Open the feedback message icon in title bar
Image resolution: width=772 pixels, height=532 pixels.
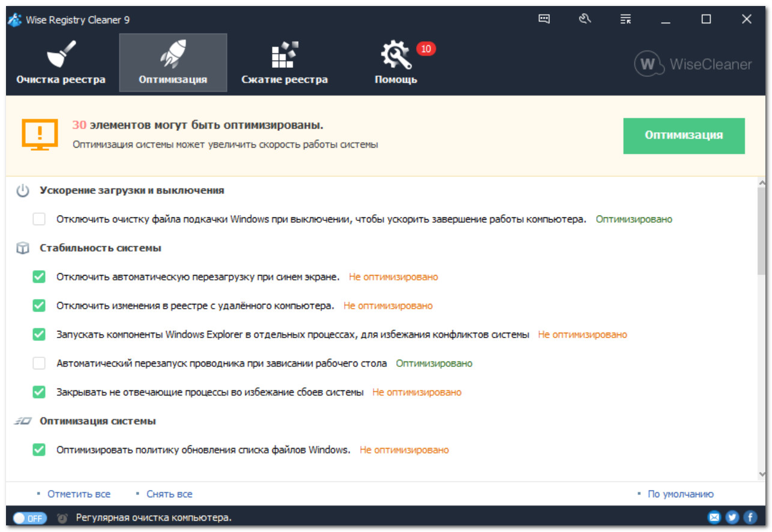[544, 19]
